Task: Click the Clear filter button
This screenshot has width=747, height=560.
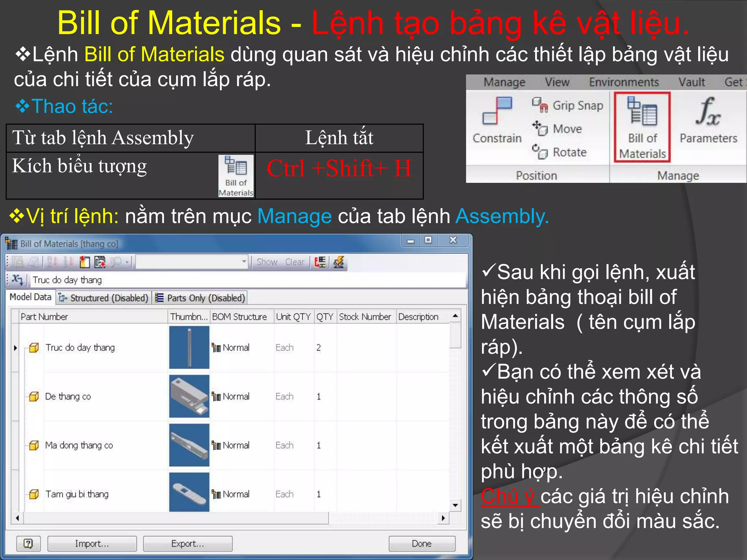Action: (x=295, y=262)
